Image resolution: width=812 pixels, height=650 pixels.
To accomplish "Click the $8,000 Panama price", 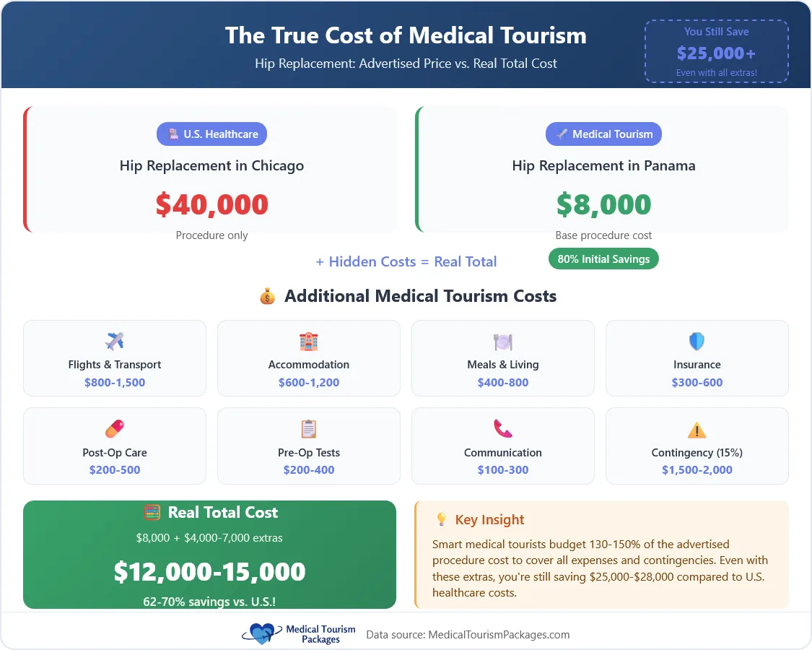I will (603, 205).
